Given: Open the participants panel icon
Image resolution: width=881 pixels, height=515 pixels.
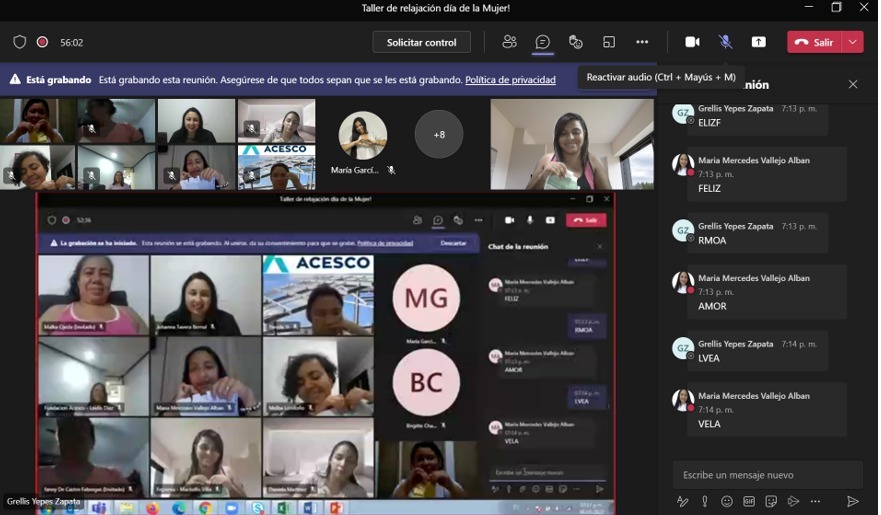Looking at the screenshot, I should 510,42.
